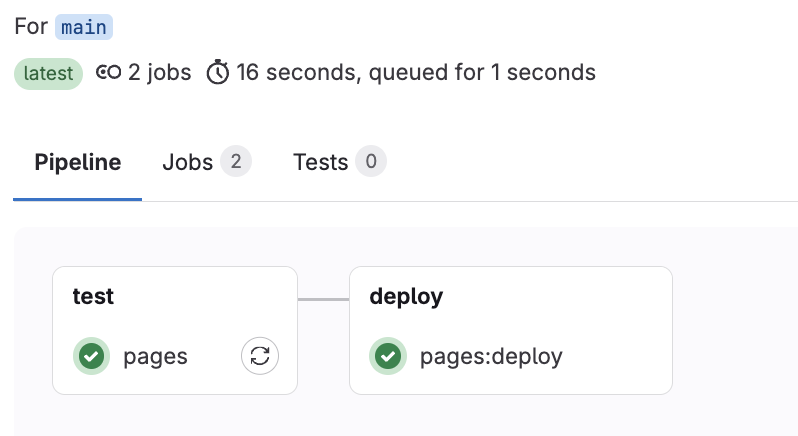The height and width of the screenshot is (436, 798).
Task: Open the main branch link
Action: coord(84,27)
